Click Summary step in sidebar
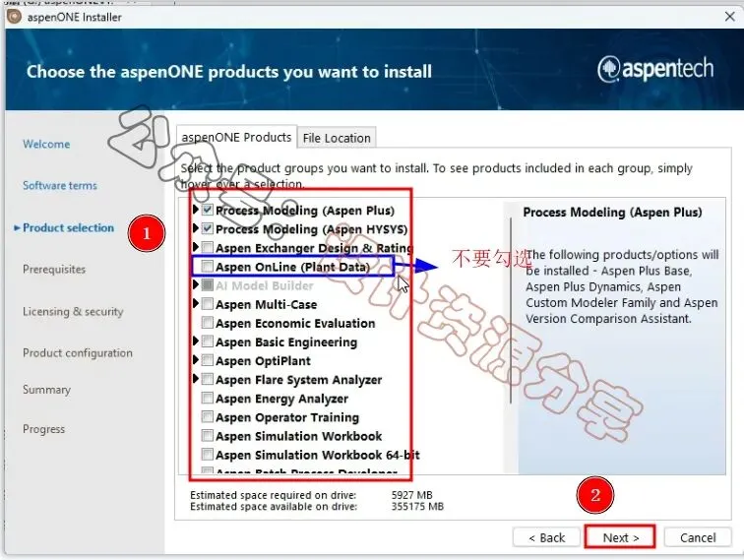 tap(46, 390)
